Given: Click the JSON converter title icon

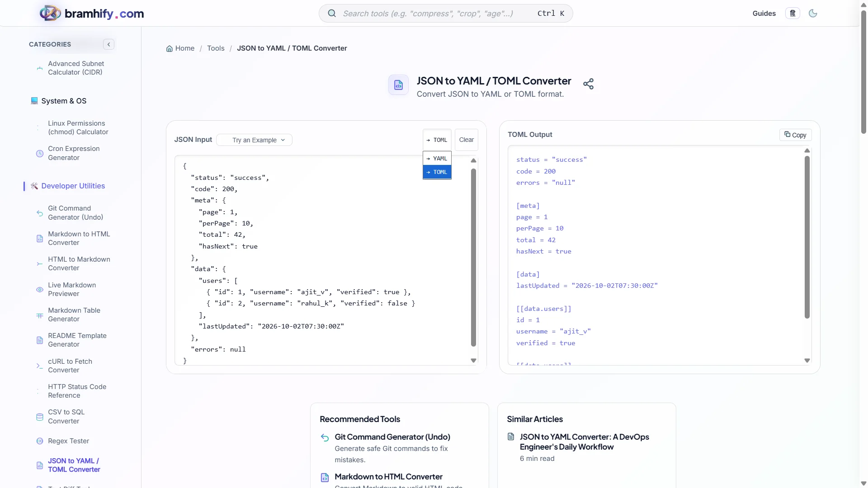Looking at the screenshot, I should (x=398, y=85).
